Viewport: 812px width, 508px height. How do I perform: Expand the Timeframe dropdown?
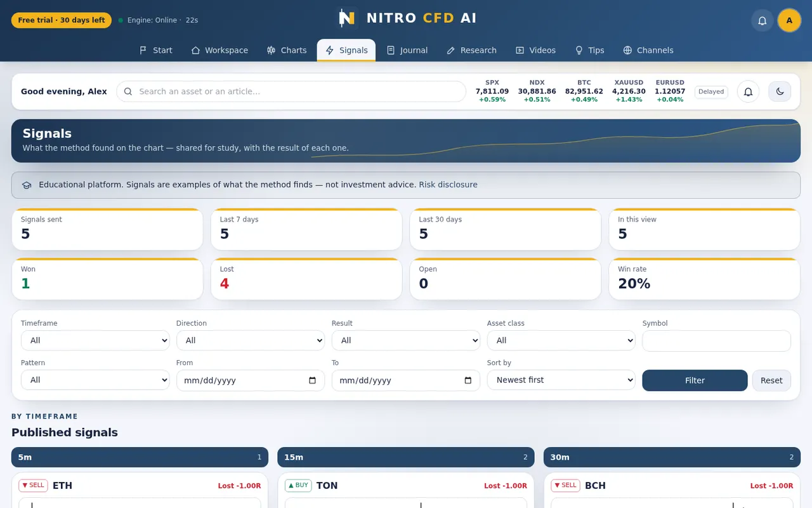(x=95, y=340)
